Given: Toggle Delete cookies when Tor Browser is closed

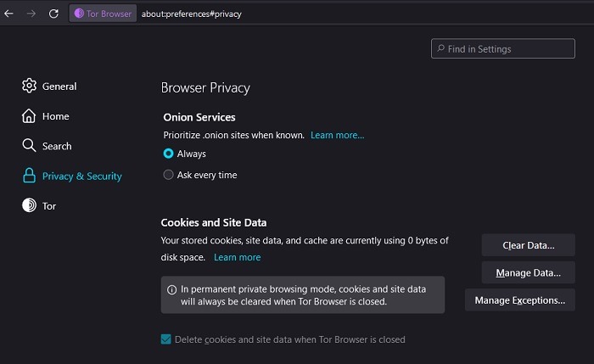Looking at the screenshot, I should pyautogui.click(x=166, y=339).
